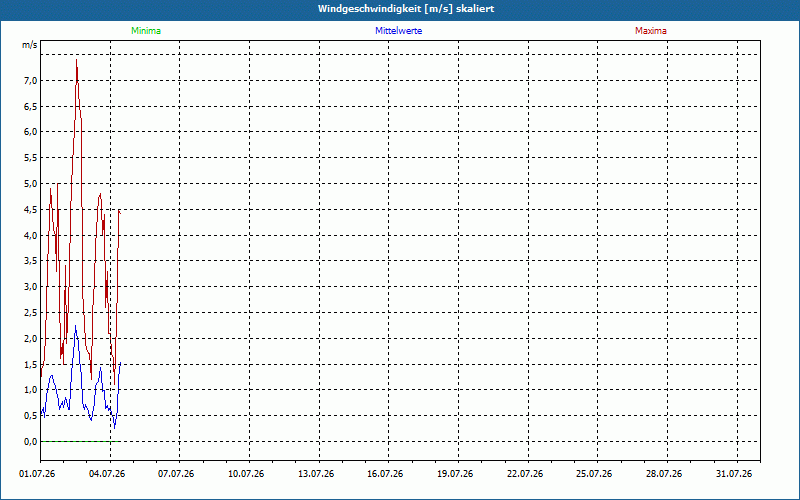Screen dimensions: 800x500
Task: Select the 25.07.26 date axis label
Action: click(594, 474)
